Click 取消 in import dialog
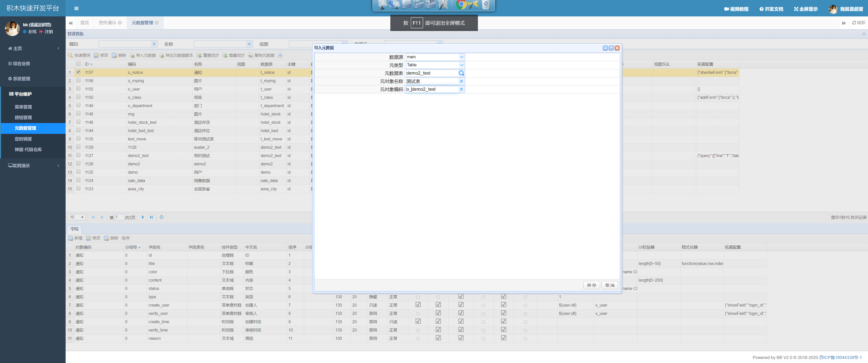This screenshot has width=868, height=363. (x=610, y=285)
